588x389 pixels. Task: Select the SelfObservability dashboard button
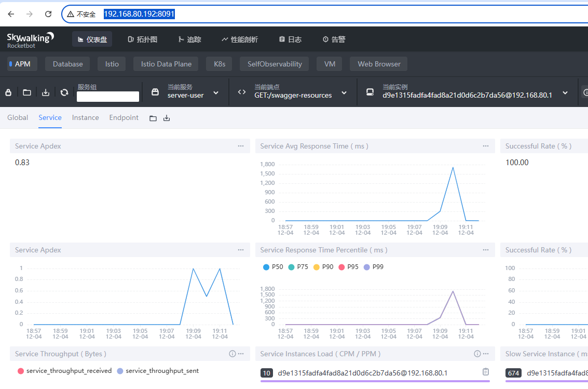tap(274, 64)
